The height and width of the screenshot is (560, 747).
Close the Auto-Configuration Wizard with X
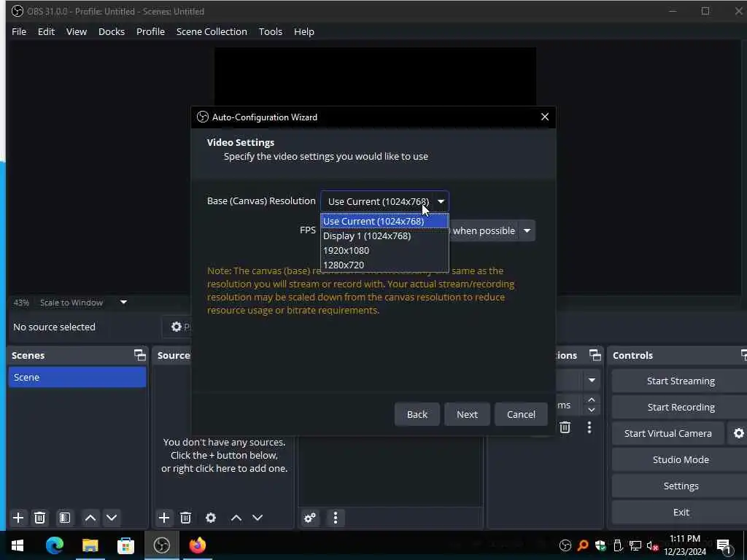[x=545, y=117]
